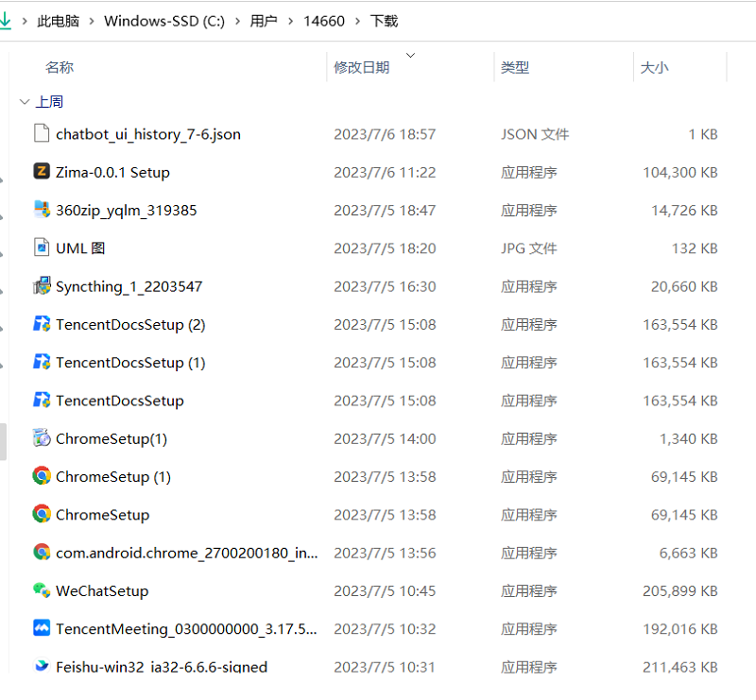Click the JPG 文件 type cell
The width and height of the screenshot is (756, 700).
coord(529,248)
